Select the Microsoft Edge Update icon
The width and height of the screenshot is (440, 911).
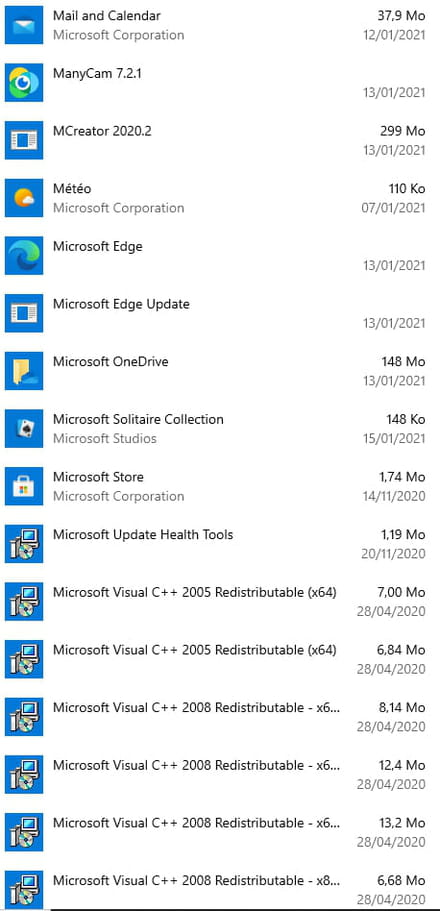(24, 313)
